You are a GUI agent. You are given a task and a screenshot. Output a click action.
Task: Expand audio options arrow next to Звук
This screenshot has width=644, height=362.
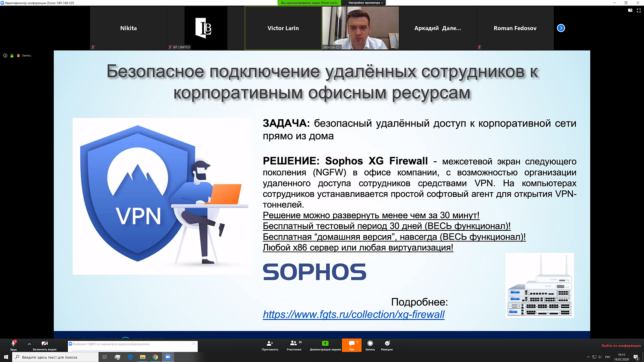[29, 344]
